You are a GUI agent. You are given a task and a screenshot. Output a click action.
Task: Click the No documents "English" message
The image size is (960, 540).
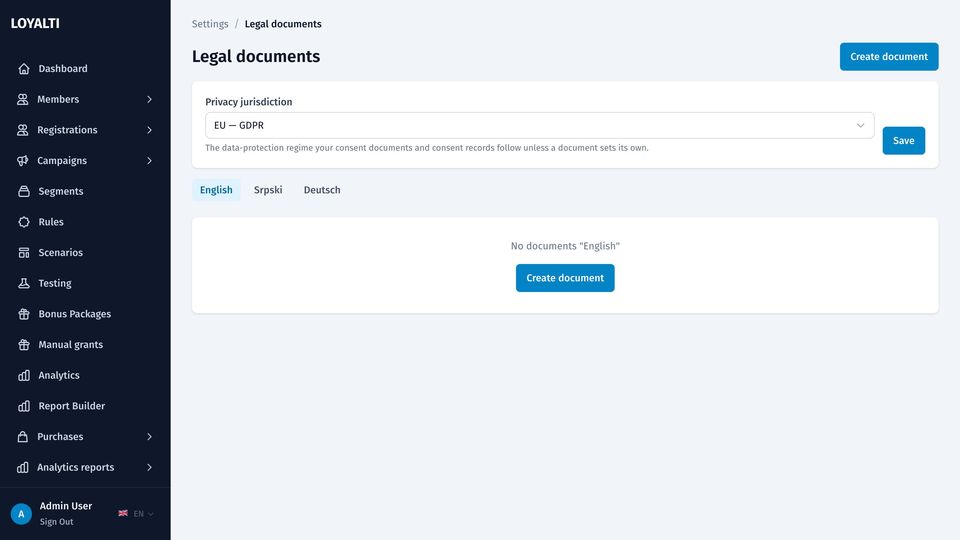[565, 246]
